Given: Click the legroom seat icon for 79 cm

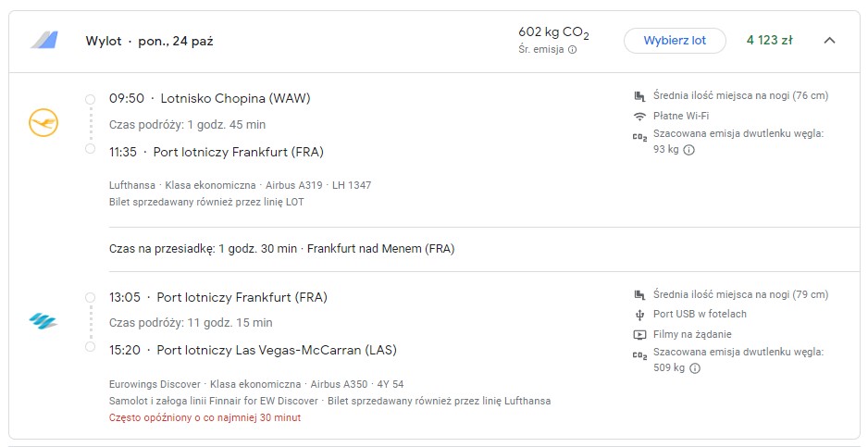Looking at the screenshot, I should coord(639,295).
